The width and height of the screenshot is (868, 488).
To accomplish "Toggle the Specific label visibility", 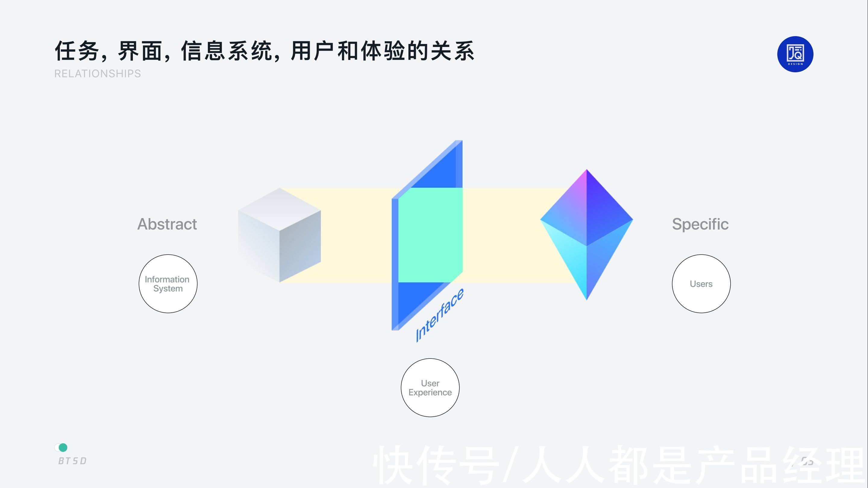I will pos(700,224).
